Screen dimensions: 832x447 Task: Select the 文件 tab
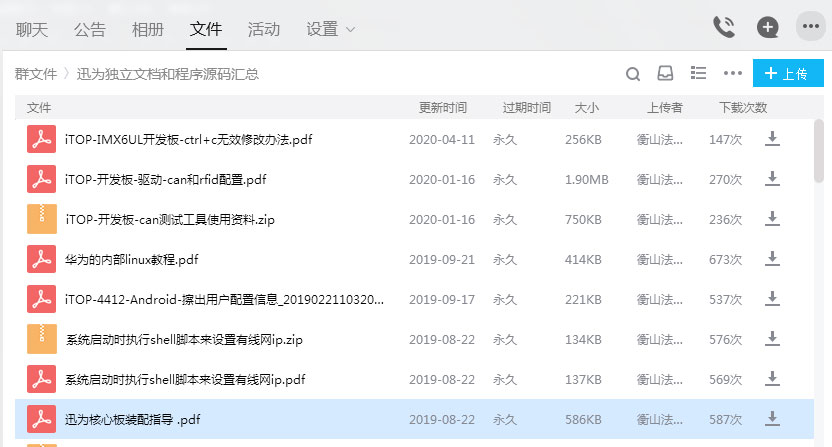pyautogui.click(x=206, y=29)
